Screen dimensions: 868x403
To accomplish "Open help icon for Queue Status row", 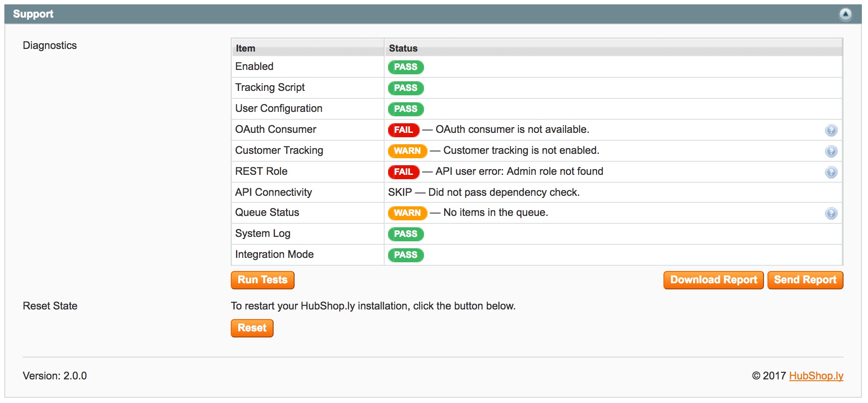I will (x=831, y=213).
